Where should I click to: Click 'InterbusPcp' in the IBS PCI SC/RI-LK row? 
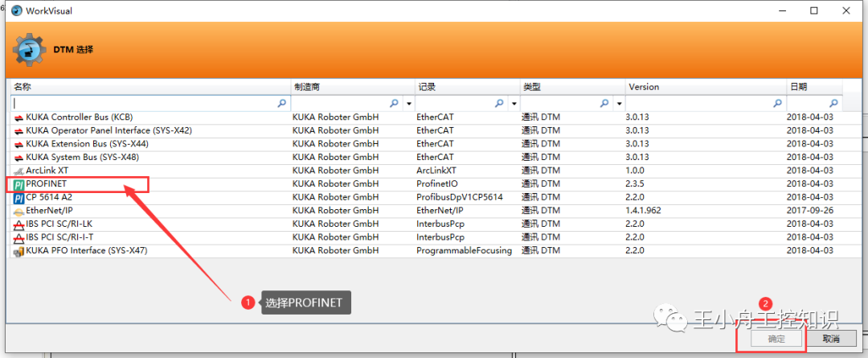[440, 224]
